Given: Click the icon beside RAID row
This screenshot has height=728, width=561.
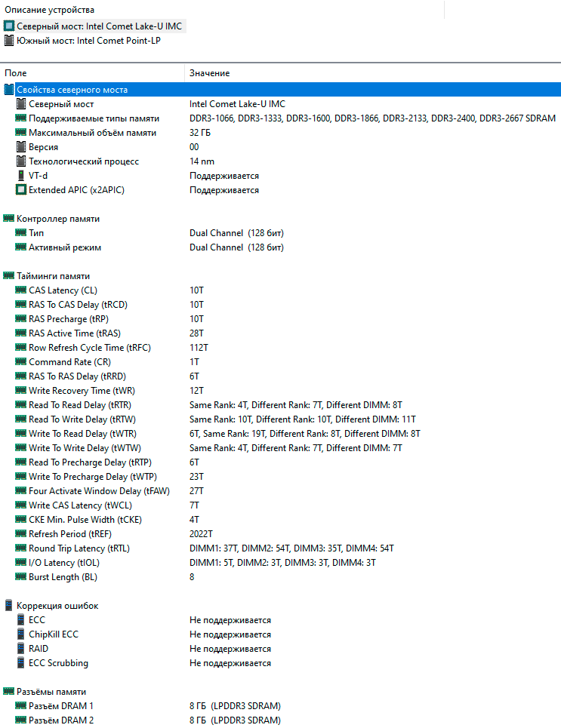Looking at the screenshot, I should click(x=21, y=649).
